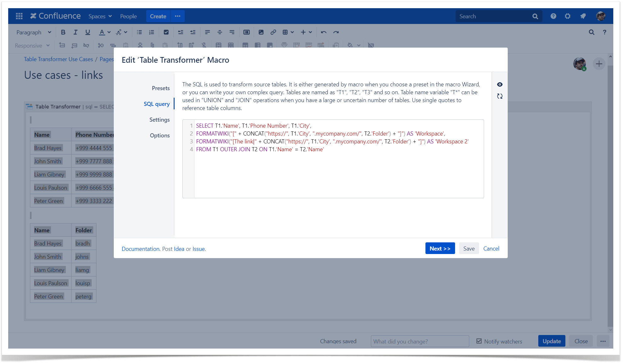Image resolution: width=624 pixels, height=364 pixels.
Task: Insert a link
Action: 273,32
